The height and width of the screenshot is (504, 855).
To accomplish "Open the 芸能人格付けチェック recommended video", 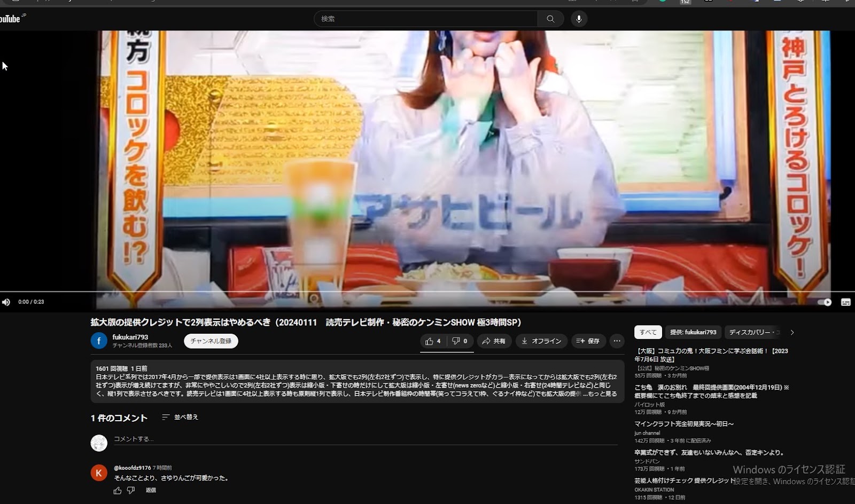I will (x=685, y=481).
